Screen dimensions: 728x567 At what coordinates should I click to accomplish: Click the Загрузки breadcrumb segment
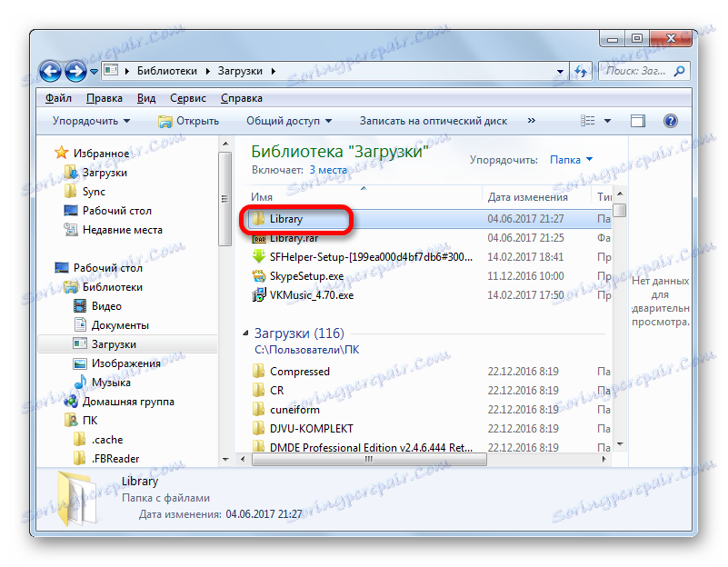click(240, 71)
